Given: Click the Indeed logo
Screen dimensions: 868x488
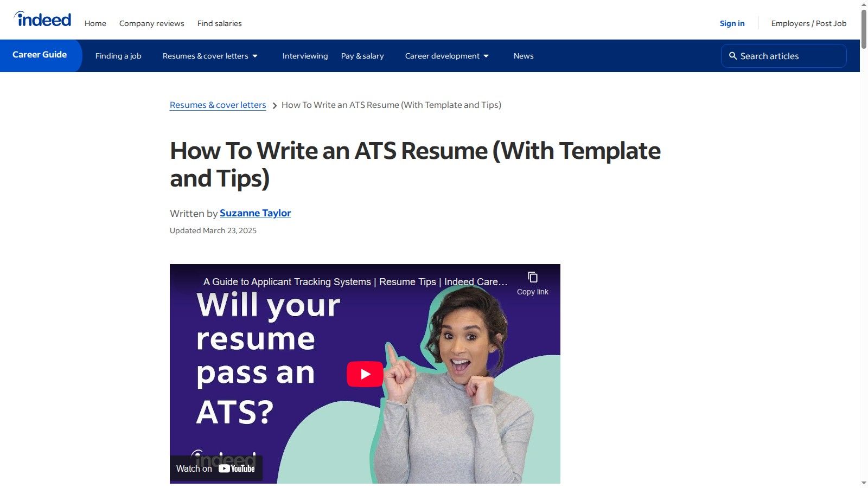Looking at the screenshot, I should pos(42,19).
